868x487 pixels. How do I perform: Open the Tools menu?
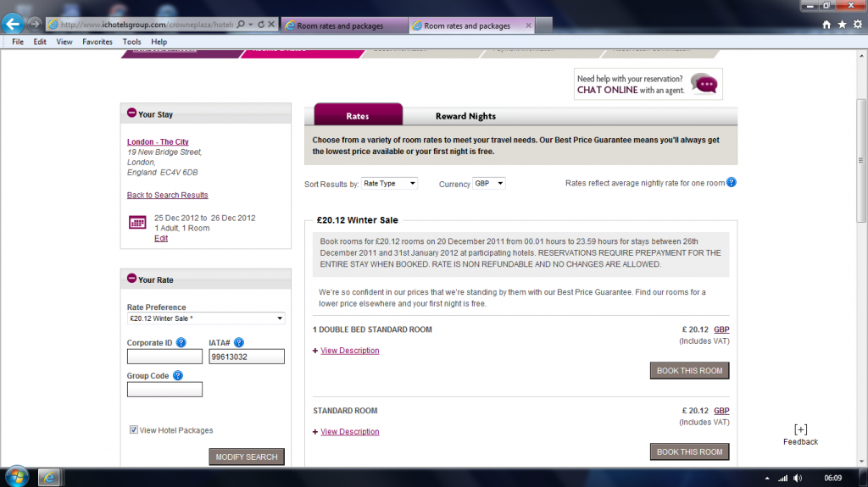(131, 42)
